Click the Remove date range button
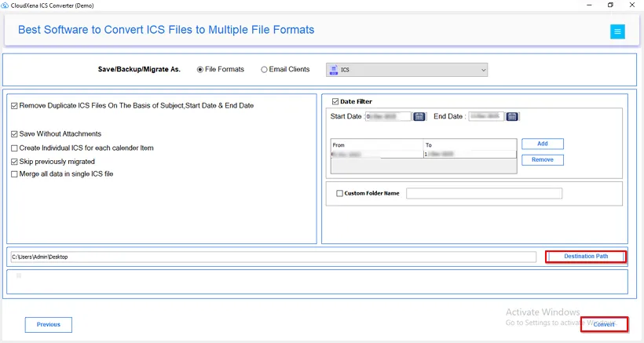644x343 pixels. [x=543, y=159]
